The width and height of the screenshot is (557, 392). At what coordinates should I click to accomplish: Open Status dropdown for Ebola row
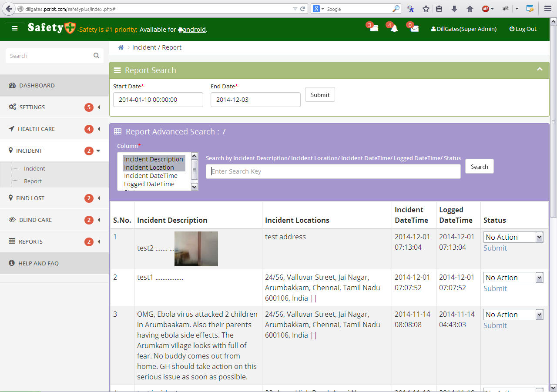click(x=513, y=315)
